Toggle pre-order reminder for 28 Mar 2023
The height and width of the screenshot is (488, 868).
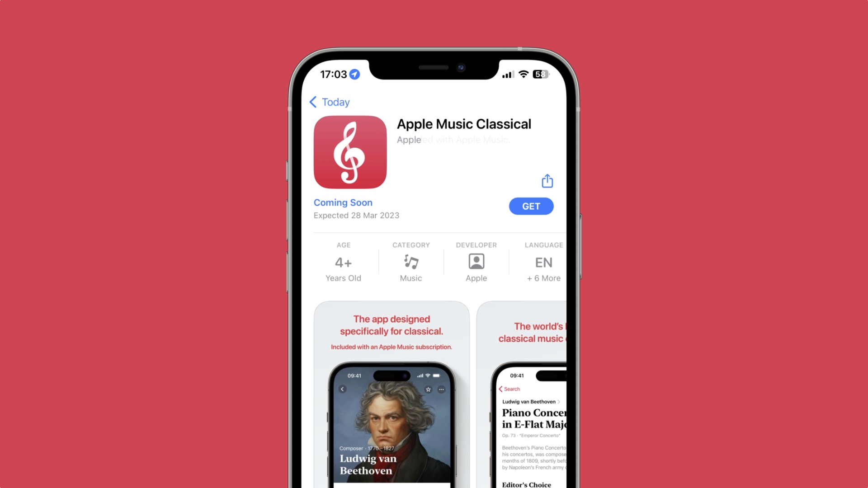click(x=531, y=206)
